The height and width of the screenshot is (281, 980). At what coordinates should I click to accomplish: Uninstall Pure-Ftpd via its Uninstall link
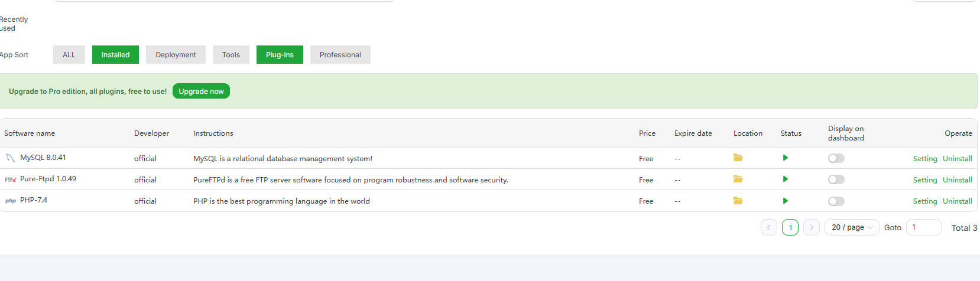[958, 180]
